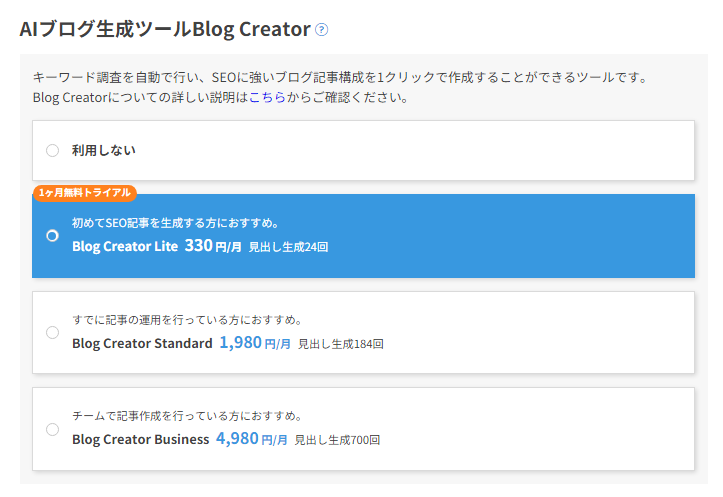Click the 利用しない label

click(x=104, y=150)
